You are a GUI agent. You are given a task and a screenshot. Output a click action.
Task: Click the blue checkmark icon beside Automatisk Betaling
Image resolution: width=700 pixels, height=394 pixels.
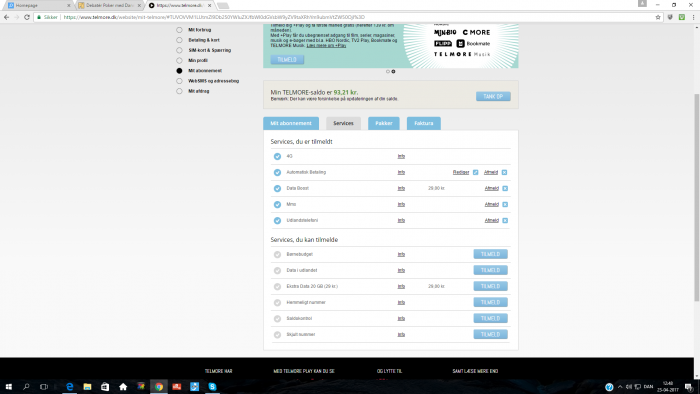277,172
